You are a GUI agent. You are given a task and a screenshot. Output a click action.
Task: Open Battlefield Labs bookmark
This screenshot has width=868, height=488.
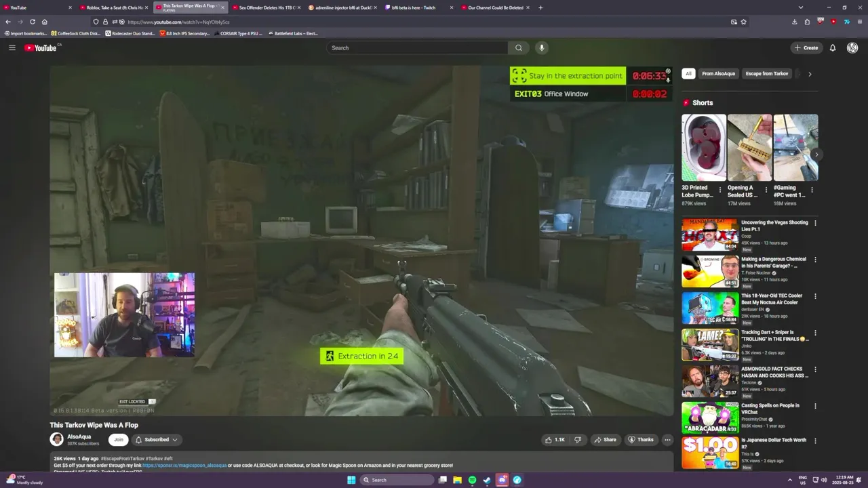292,33
